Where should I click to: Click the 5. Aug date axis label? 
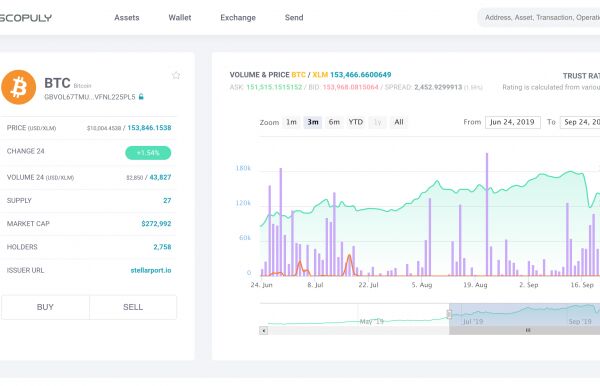pyautogui.click(x=422, y=285)
